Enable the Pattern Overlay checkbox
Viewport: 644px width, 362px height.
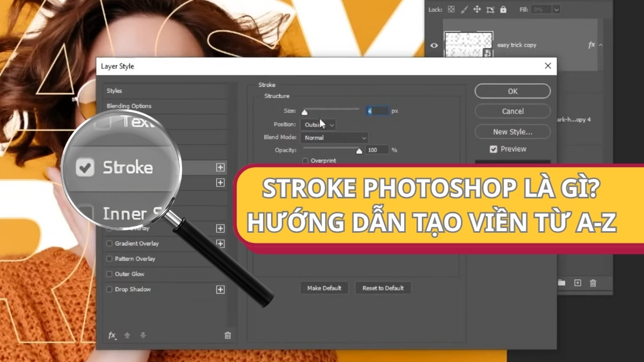[x=109, y=258]
